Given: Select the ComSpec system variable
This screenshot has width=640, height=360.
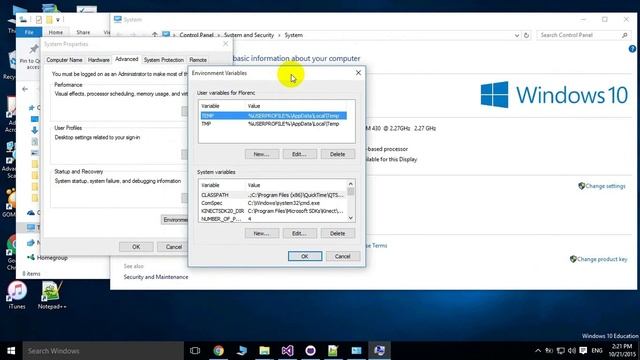Looking at the screenshot, I should 273,203.
